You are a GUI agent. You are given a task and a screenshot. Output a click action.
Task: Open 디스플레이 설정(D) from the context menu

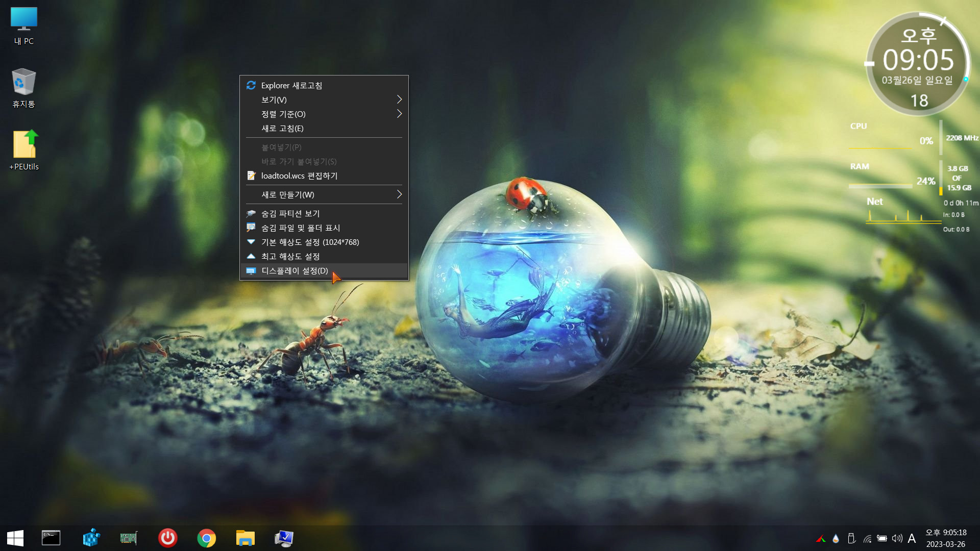coord(324,270)
